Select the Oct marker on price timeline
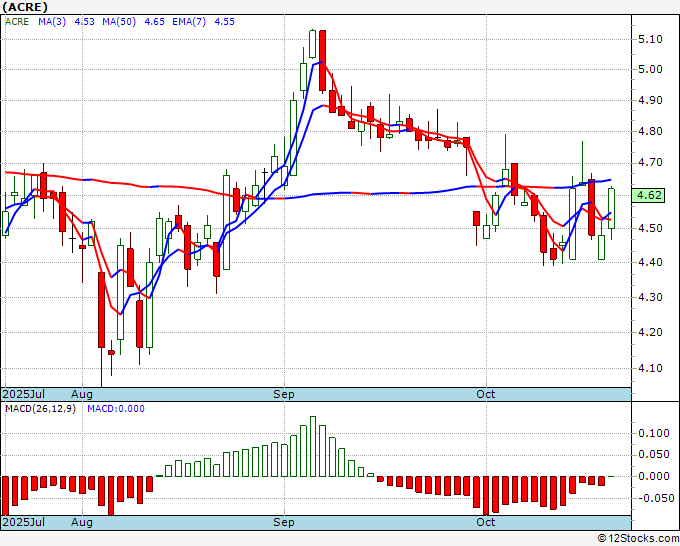Viewport: 680px width, 546px height. click(485, 394)
